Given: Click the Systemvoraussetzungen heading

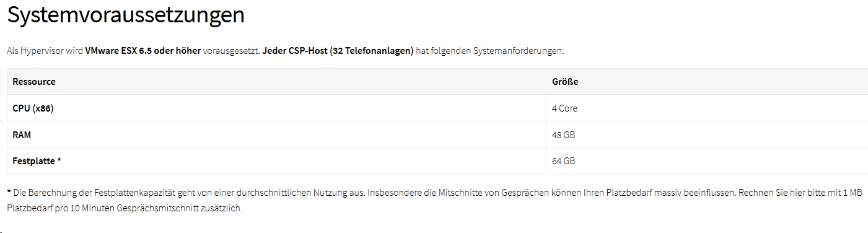Looking at the screenshot, I should click(126, 16).
